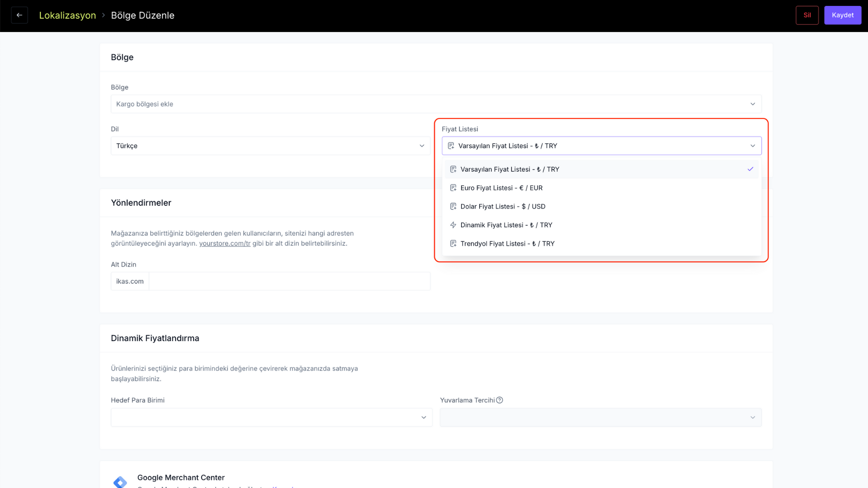Click the Yönlendirmeler section heading
The width and height of the screenshot is (868, 488).
pyautogui.click(x=141, y=202)
